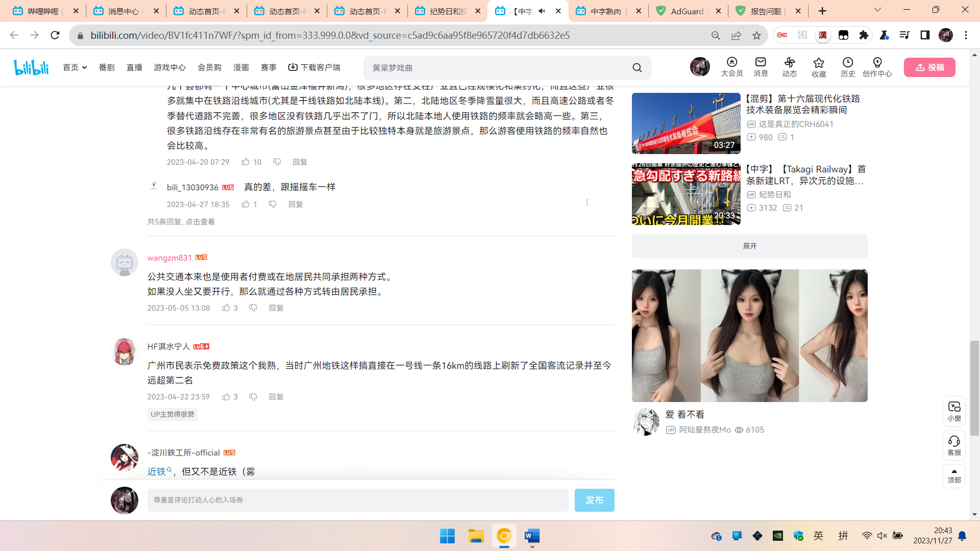Expand the 首页 dropdown in the navbar
This screenshot has height=551, width=980.
(x=75, y=67)
